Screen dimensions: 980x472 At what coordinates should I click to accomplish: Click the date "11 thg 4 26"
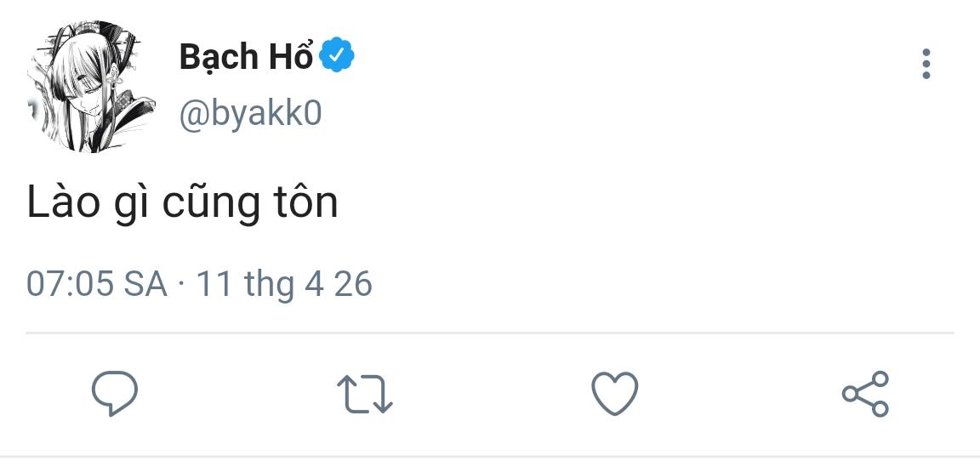(284, 283)
